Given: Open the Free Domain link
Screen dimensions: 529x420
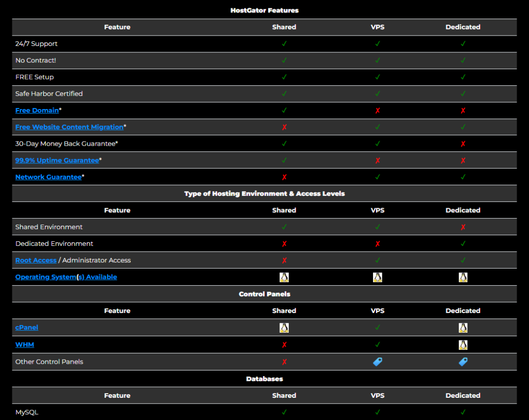Looking at the screenshot, I should [37, 111].
